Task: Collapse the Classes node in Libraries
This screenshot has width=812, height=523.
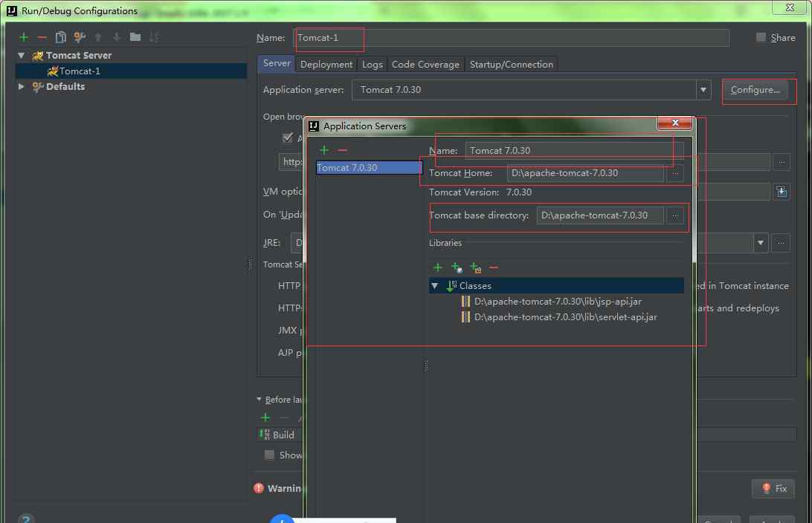Action: [435, 286]
